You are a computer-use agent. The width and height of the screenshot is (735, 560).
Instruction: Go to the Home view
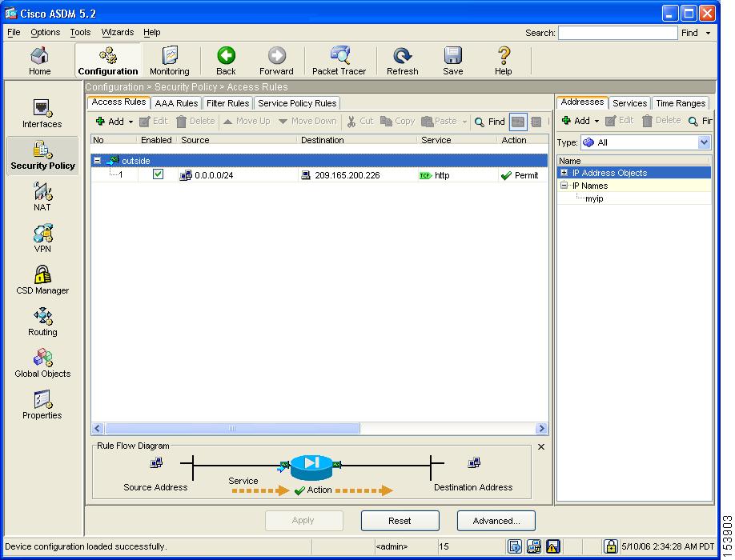click(x=39, y=61)
